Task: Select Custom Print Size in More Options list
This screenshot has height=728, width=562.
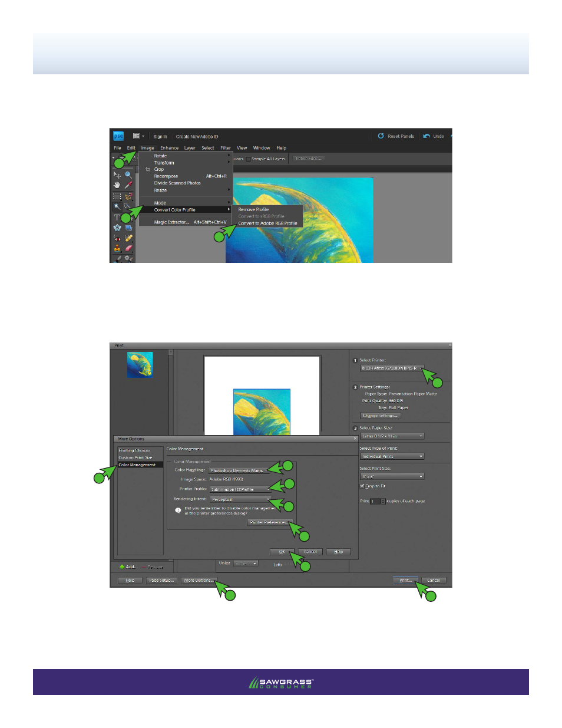Action: [135, 457]
